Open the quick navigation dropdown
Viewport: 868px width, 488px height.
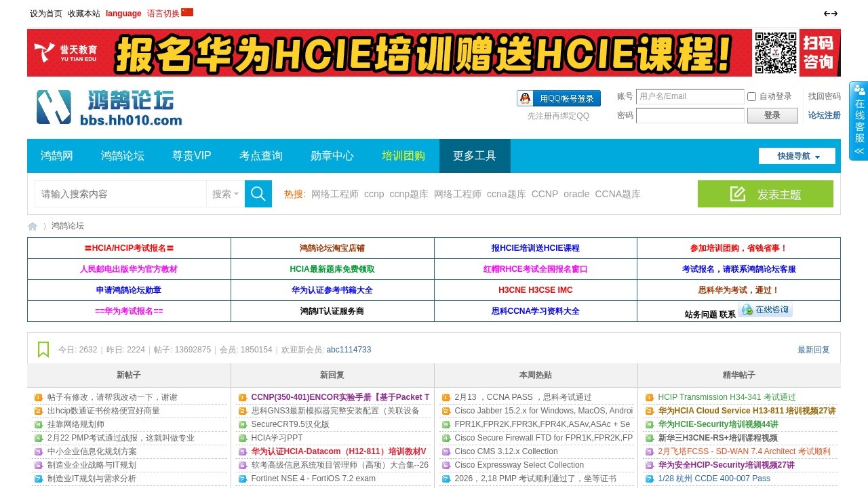799,156
